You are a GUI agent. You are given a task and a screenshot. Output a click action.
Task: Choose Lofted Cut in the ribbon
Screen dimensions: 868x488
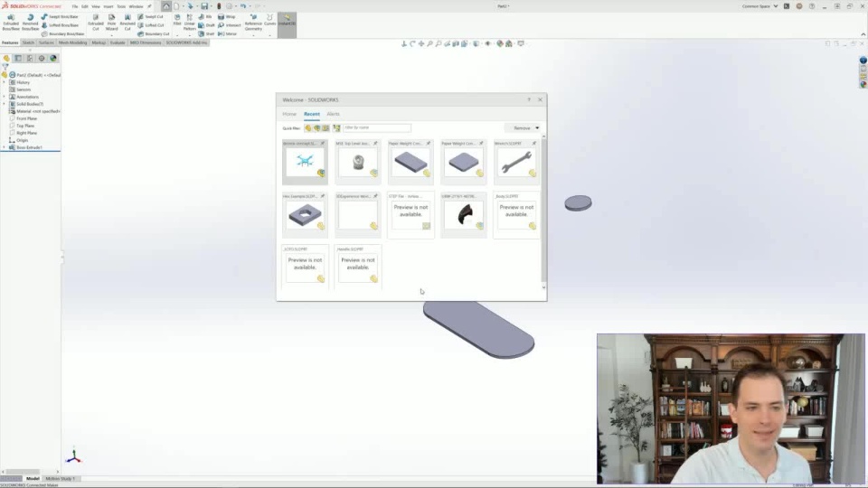[x=151, y=25]
